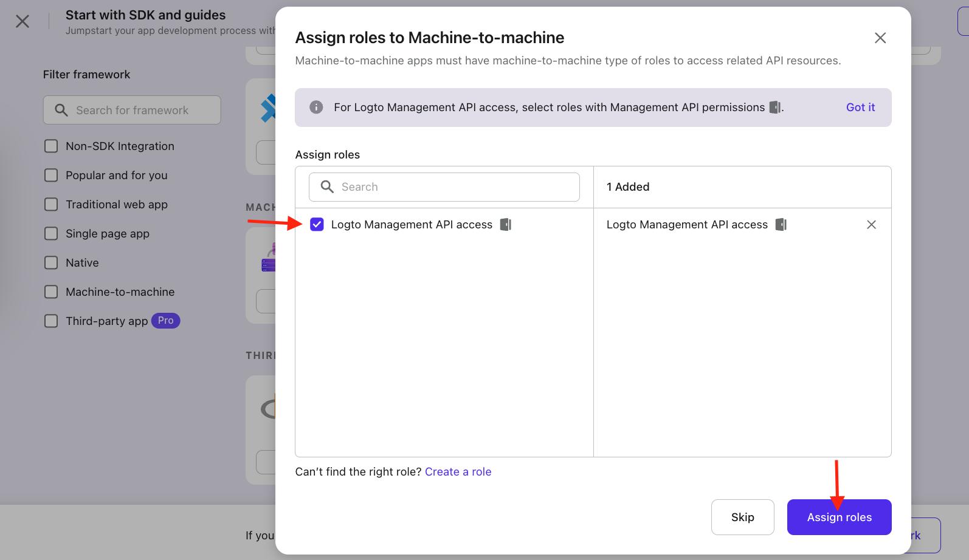
Task: Check the Traditional web app filter
Action: point(51,205)
